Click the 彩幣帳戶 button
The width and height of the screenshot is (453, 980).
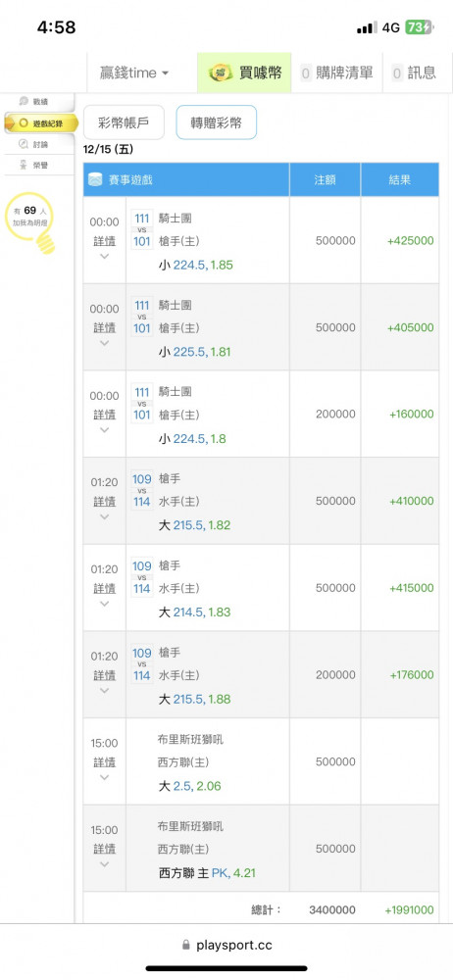click(x=124, y=122)
